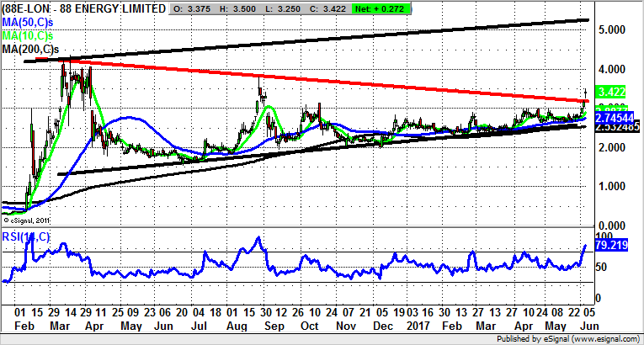This screenshot has height=345, width=644.
Task: Select the MA(50,C) indicator label
Action: pos(28,22)
